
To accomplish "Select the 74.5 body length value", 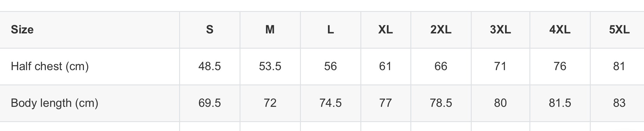I will [x=330, y=103].
